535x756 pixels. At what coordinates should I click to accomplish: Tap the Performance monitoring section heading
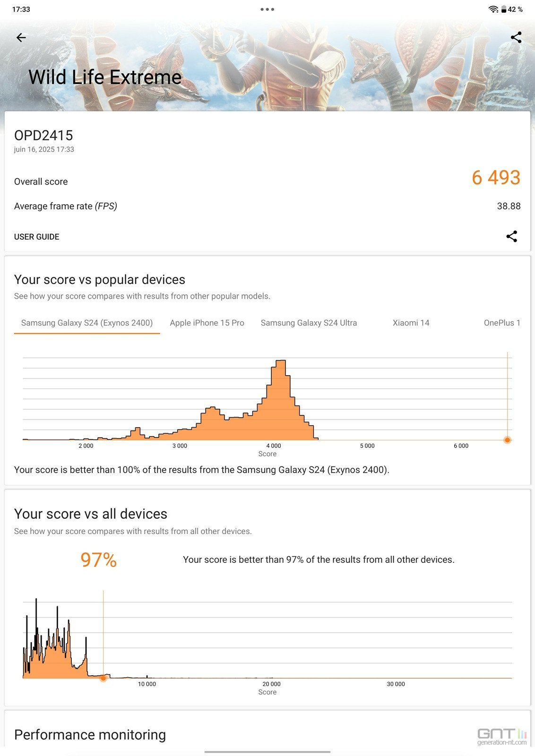pos(90,735)
